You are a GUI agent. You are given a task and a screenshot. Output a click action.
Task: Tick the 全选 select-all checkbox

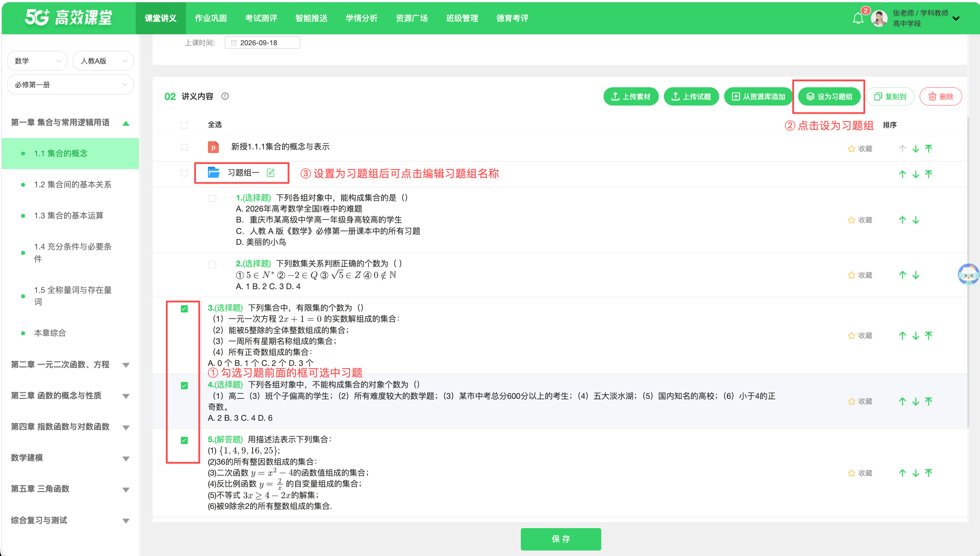pyautogui.click(x=185, y=125)
